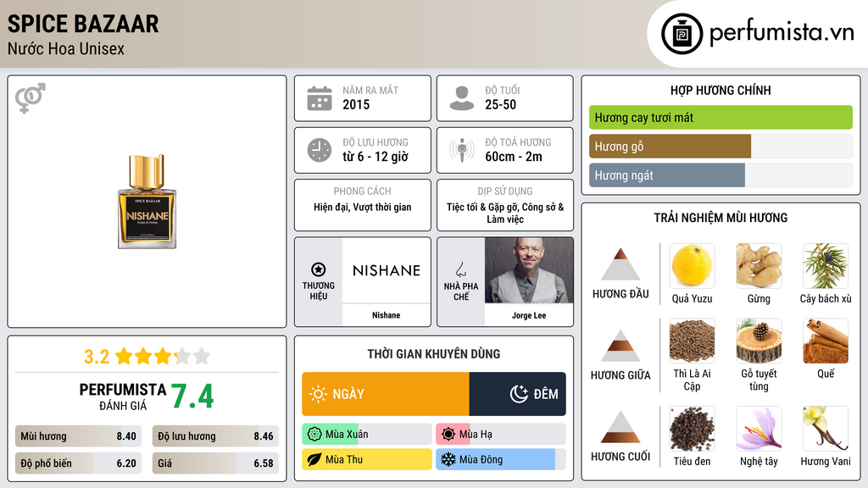Click the Độ lưu hương 8.46 score bar
The height and width of the screenshot is (488, 868).
(215, 436)
